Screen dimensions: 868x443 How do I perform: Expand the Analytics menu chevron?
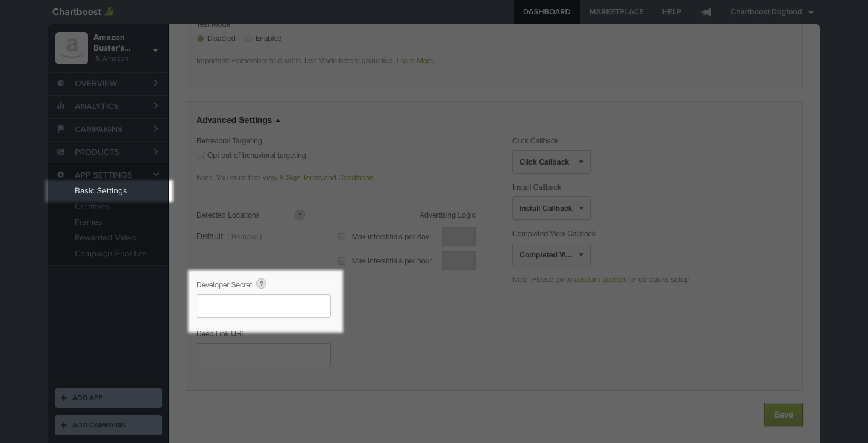[156, 106]
